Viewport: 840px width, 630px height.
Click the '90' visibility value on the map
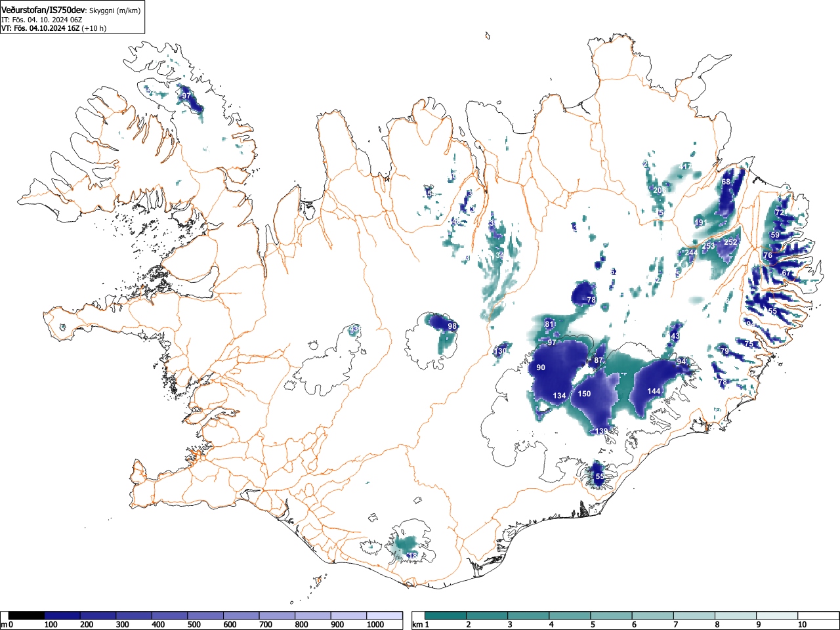tap(541, 367)
